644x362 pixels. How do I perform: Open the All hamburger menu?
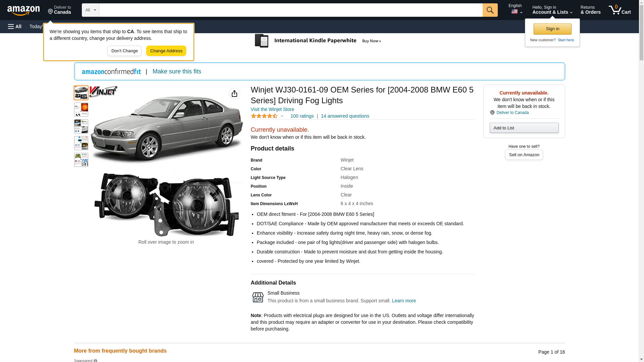coord(15,26)
